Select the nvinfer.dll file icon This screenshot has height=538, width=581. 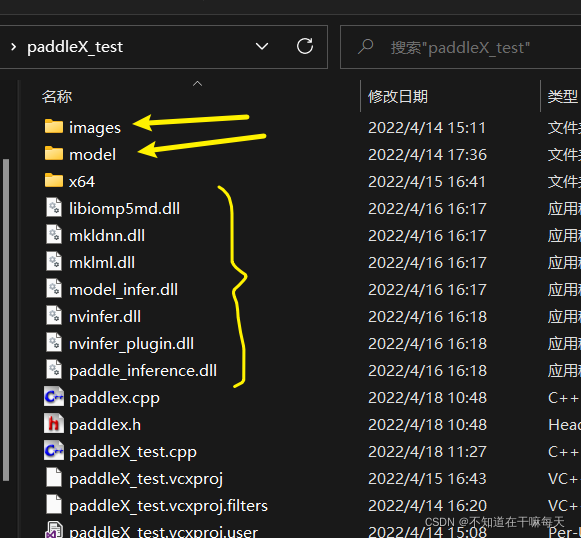click(x=54, y=316)
